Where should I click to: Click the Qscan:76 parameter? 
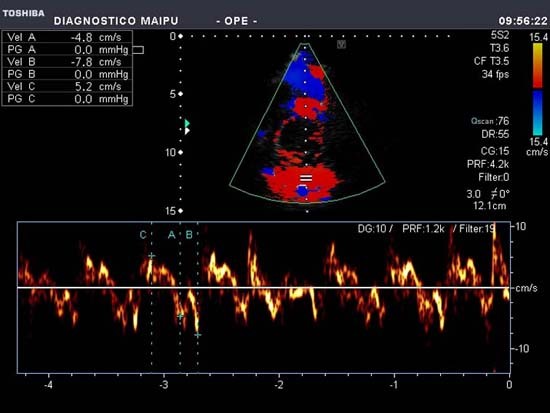[x=490, y=121]
